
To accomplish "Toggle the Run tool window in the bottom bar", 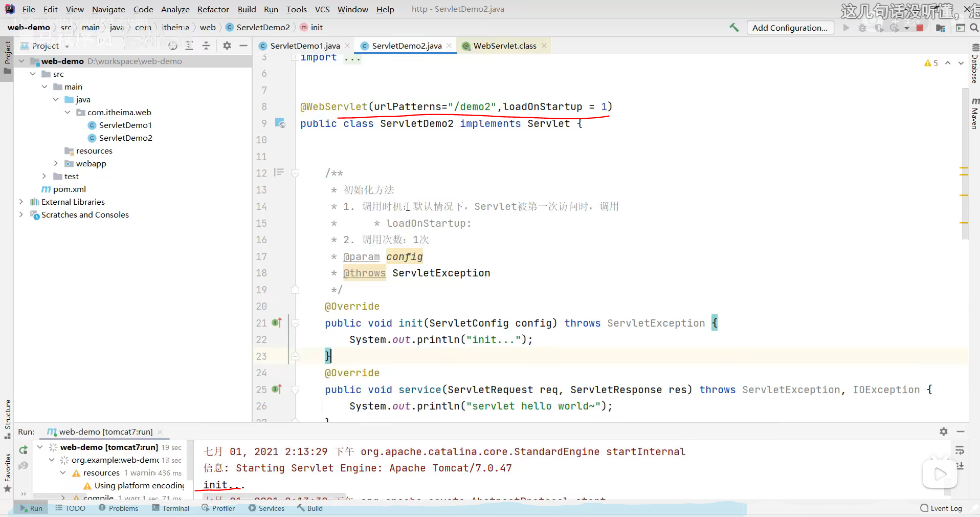I will (31, 508).
